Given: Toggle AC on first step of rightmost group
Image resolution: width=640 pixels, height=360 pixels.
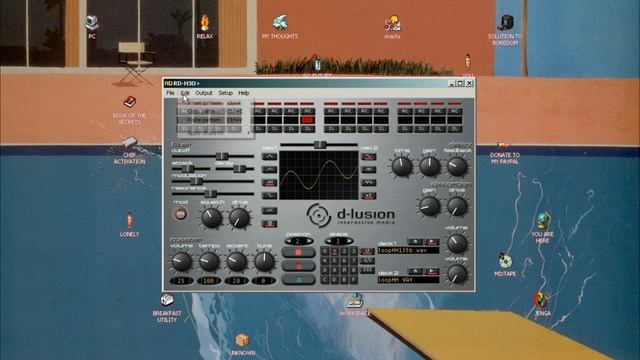Looking at the screenshot, I should point(404,111).
